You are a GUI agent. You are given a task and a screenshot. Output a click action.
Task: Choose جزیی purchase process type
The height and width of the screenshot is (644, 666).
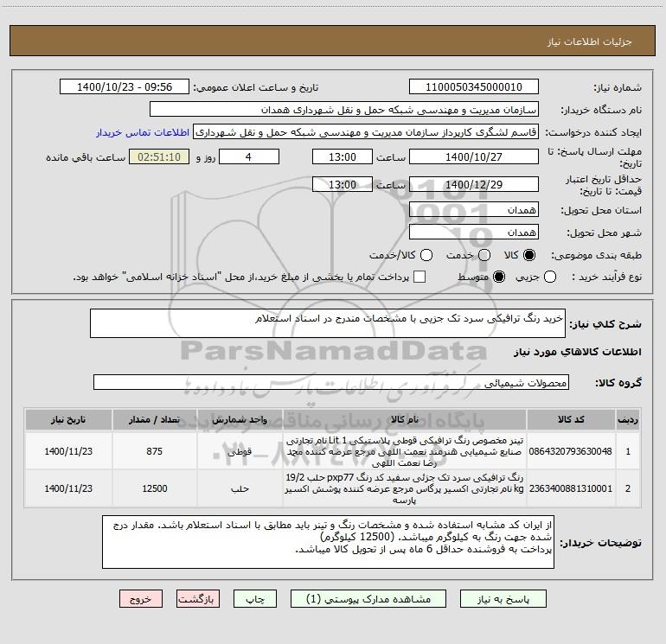coord(549,277)
